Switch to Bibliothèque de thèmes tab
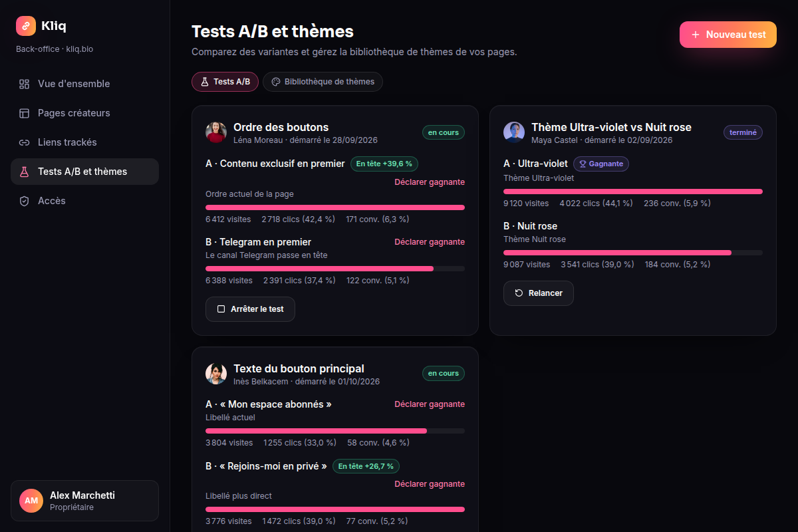This screenshot has height=532, width=798. pyautogui.click(x=323, y=82)
